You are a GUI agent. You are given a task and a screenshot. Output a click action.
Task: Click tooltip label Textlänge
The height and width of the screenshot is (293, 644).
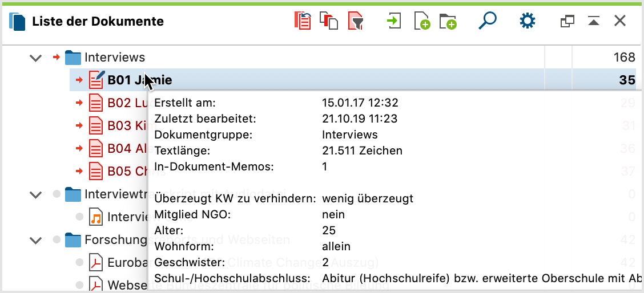182,150
